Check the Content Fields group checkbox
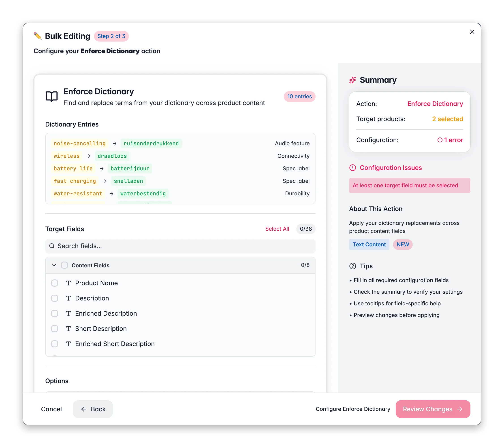504x448 pixels. pos(64,265)
